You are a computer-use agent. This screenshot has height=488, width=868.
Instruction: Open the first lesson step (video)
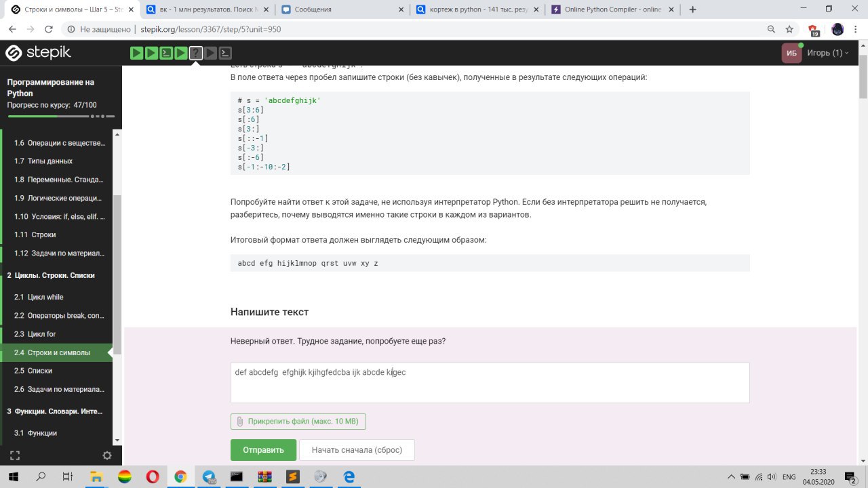[136, 53]
